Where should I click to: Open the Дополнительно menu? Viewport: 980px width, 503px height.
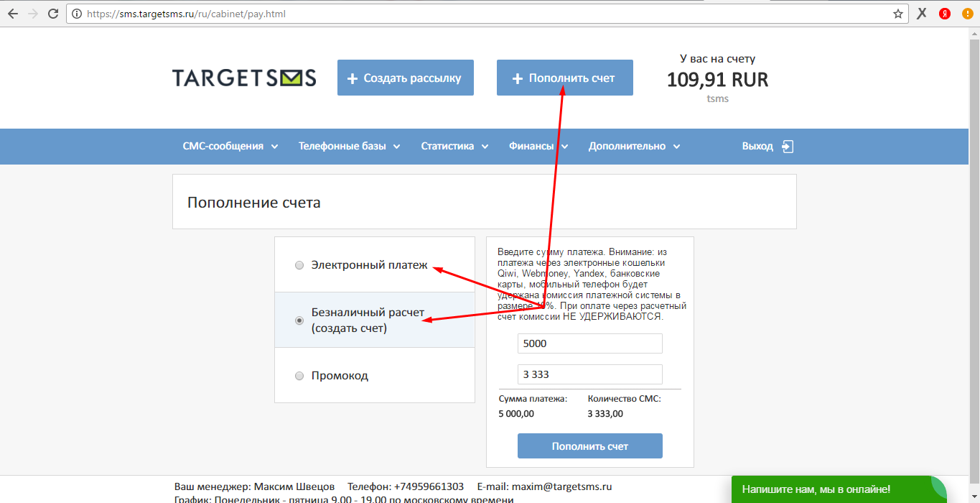click(x=634, y=146)
